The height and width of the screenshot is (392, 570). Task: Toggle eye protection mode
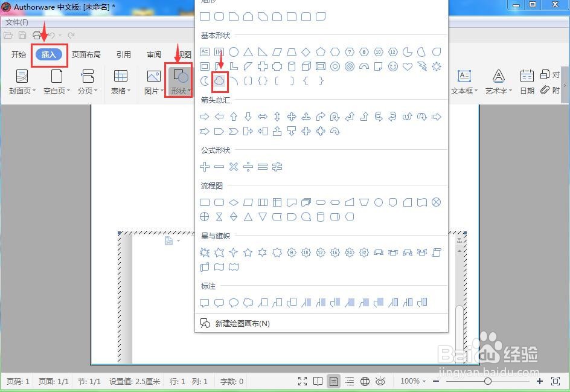click(x=380, y=381)
